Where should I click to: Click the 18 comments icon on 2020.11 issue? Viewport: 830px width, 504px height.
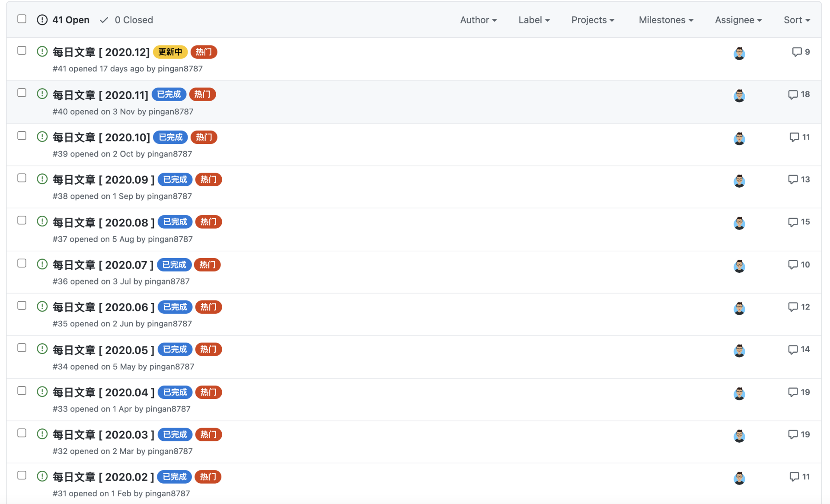[792, 95]
